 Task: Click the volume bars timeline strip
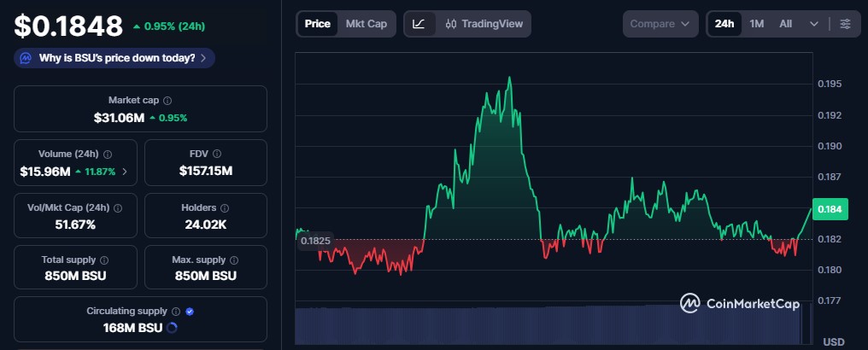(547, 324)
